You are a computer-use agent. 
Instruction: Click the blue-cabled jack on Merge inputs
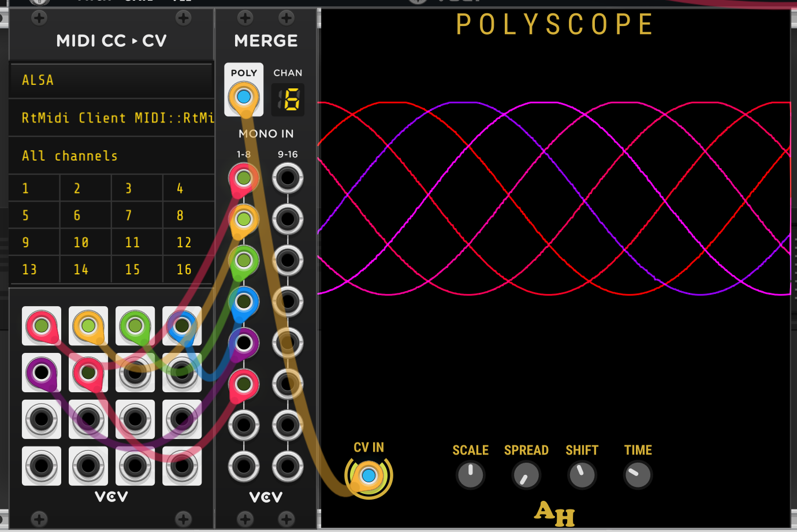(x=244, y=302)
